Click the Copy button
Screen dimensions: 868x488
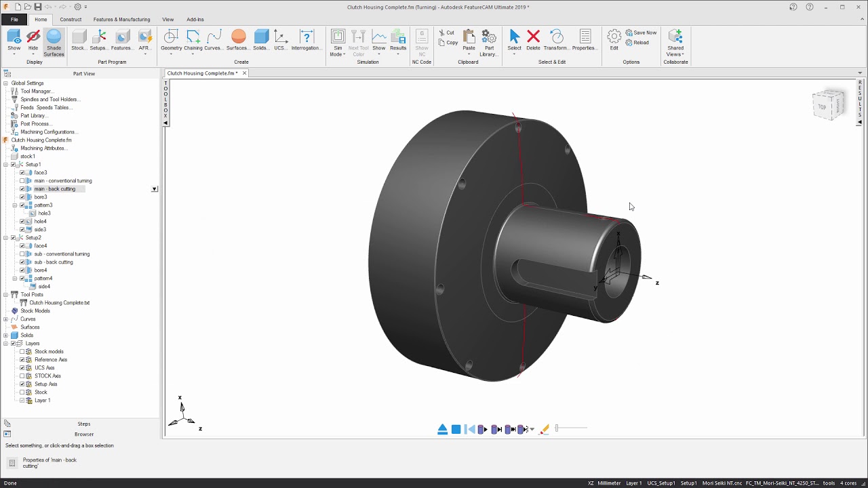coord(448,43)
